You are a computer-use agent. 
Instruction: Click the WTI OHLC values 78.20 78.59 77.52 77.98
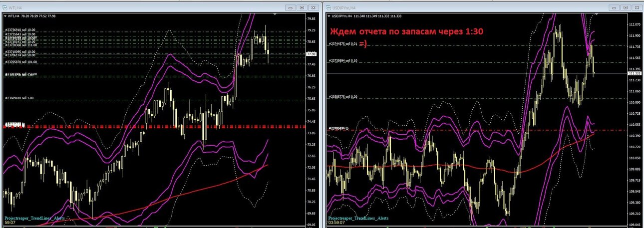pyautogui.click(x=38, y=16)
